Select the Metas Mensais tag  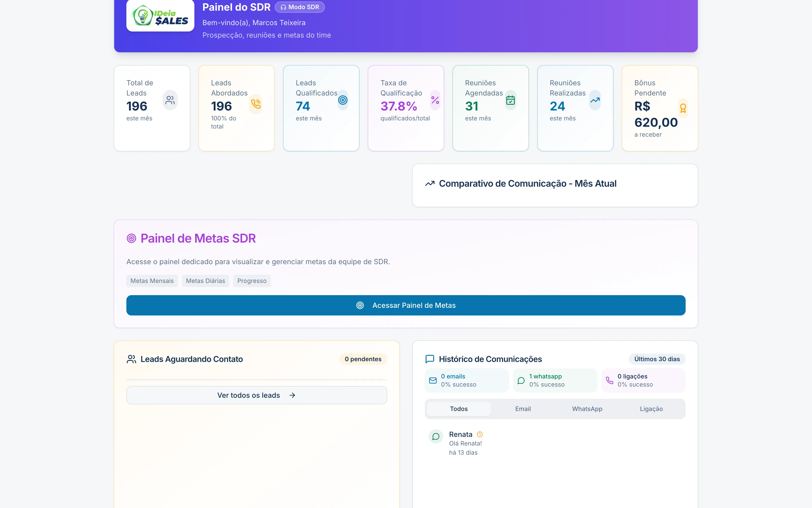tap(152, 281)
